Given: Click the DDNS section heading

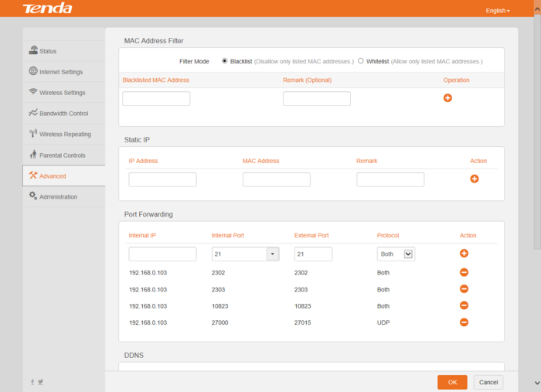Looking at the screenshot, I should pyautogui.click(x=134, y=355).
